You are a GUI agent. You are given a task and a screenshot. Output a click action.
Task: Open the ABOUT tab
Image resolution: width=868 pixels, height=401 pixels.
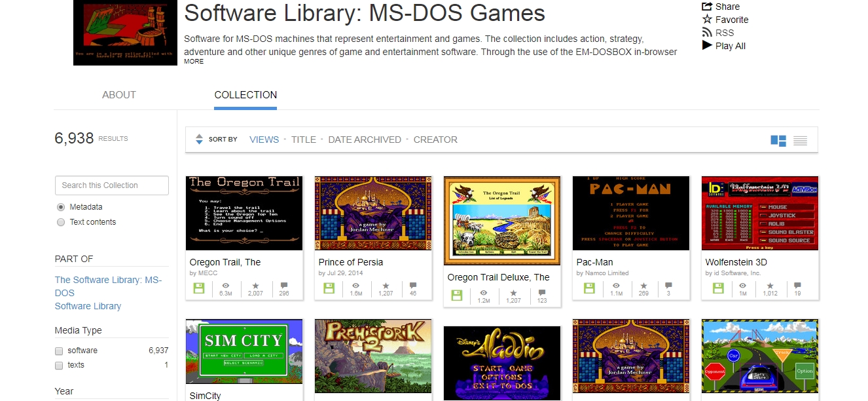pyautogui.click(x=119, y=95)
